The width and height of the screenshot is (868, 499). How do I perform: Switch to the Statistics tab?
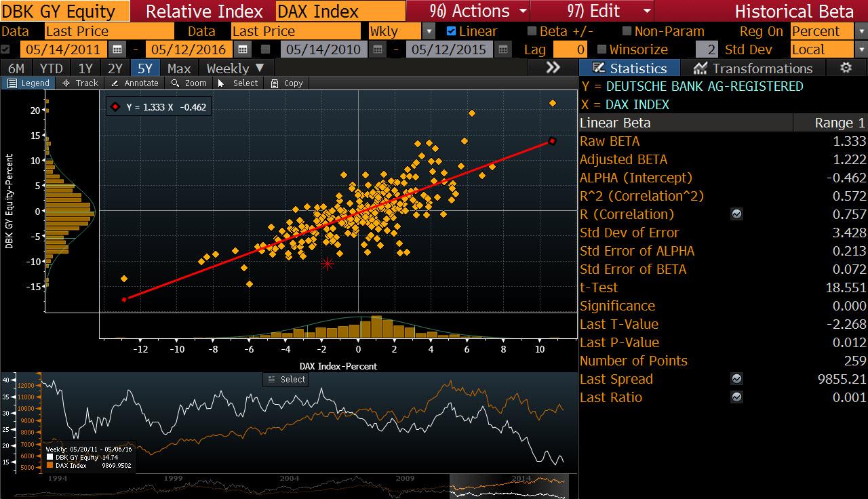(629, 68)
